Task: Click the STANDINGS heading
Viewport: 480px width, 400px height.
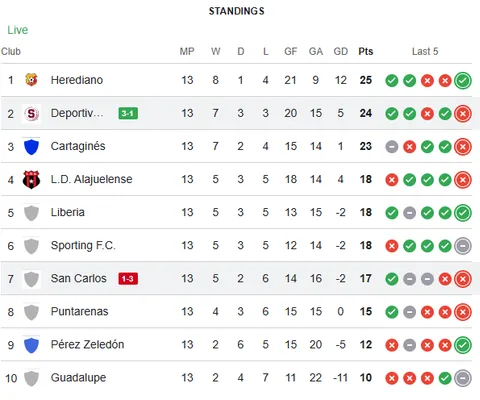Action: 237,11
